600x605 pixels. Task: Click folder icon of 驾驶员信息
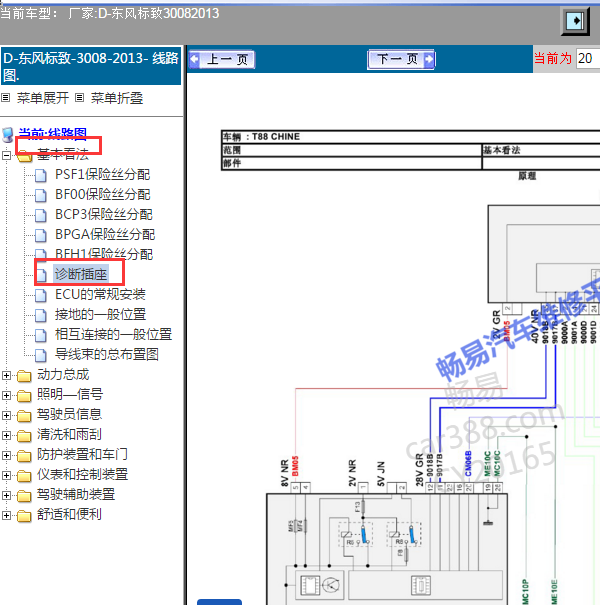pyautogui.click(x=24, y=416)
